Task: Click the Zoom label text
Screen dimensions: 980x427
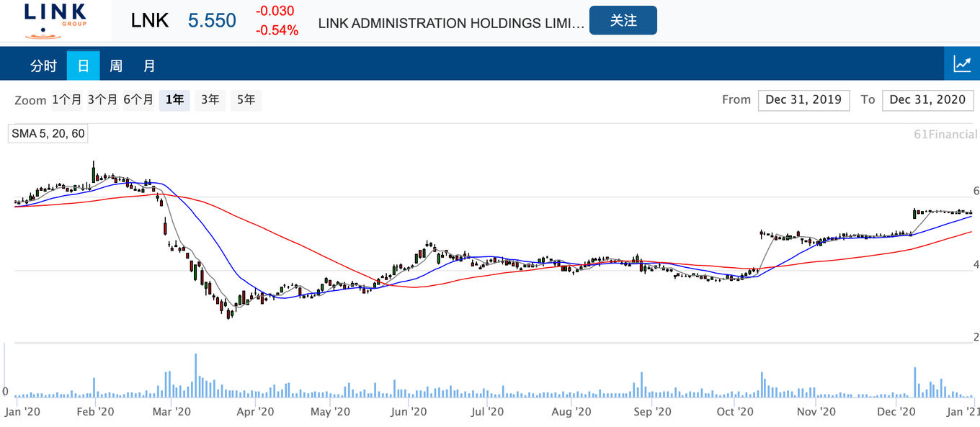Action: pos(30,100)
